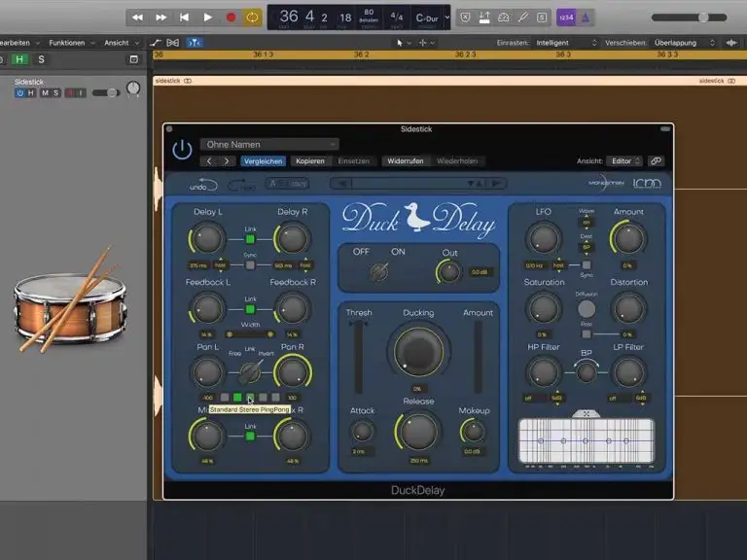747x560 pixels.
Task: Go to next preset with right arrow
Action: 227,161
